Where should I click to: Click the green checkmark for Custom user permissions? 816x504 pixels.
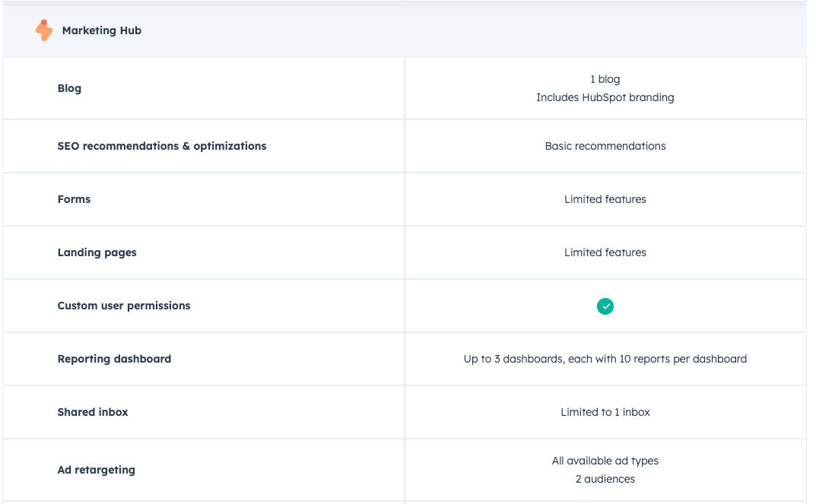click(605, 306)
